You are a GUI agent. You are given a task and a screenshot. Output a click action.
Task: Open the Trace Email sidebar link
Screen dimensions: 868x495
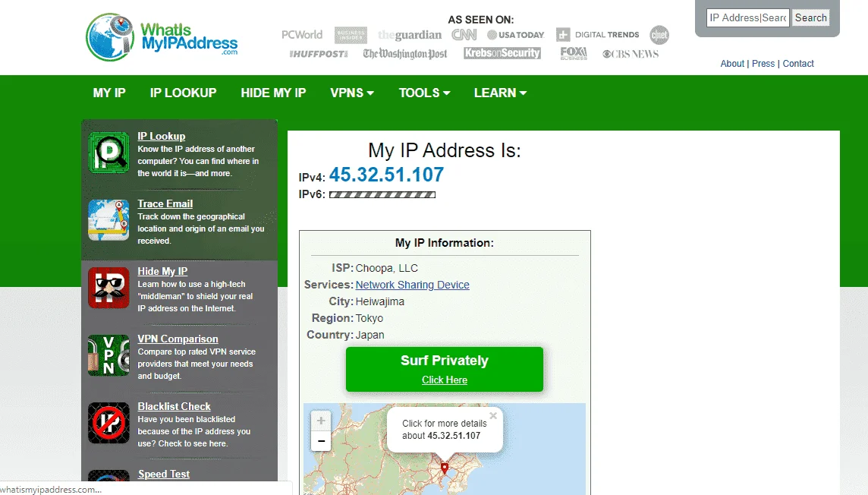165,203
